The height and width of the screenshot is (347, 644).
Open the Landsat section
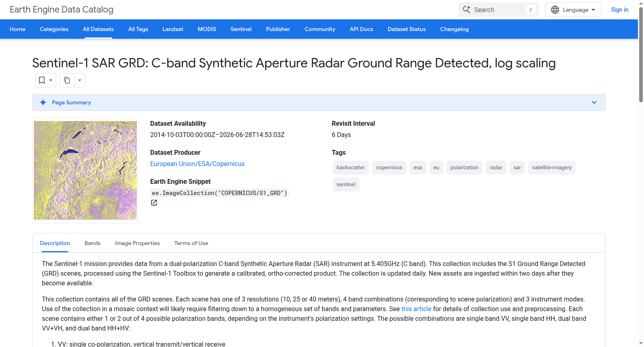coord(173,29)
